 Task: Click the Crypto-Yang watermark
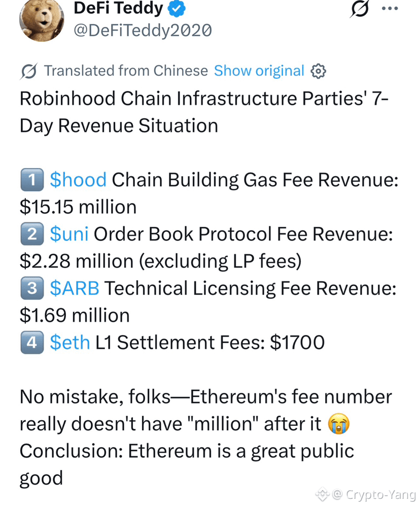tap(366, 495)
